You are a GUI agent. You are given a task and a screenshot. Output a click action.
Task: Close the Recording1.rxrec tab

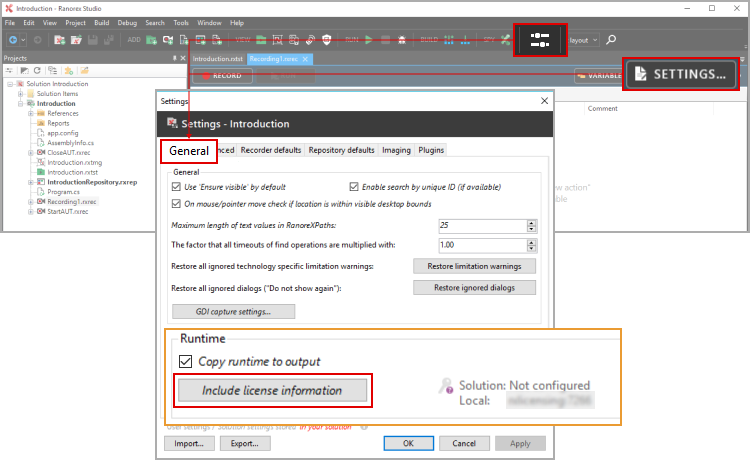coord(305,59)
